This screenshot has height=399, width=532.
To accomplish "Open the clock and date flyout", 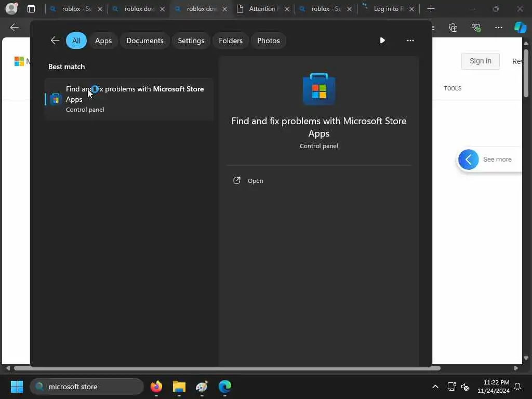I will (494, 387).
